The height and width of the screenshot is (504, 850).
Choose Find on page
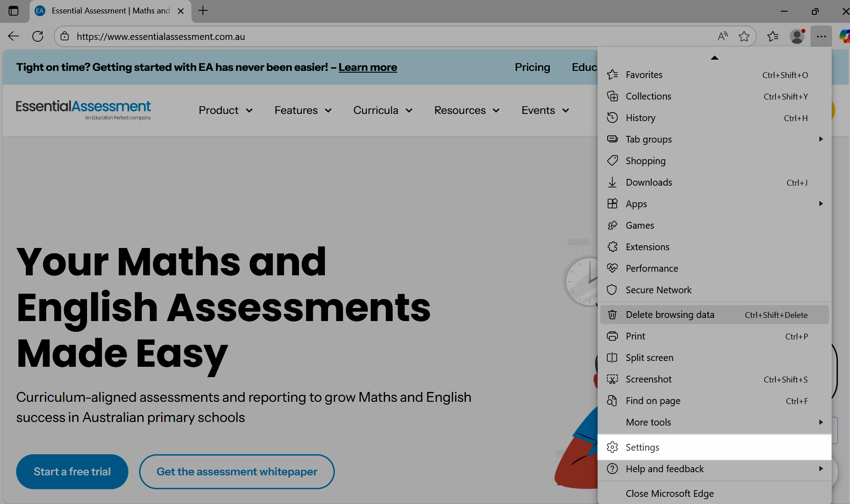click(x=714, y=401)
